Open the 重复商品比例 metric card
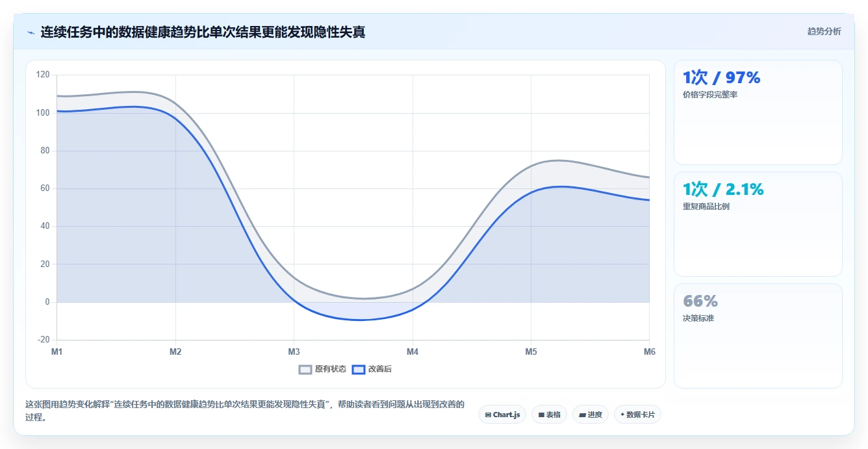Screen dimensions: 868x449 coord(758,224)
